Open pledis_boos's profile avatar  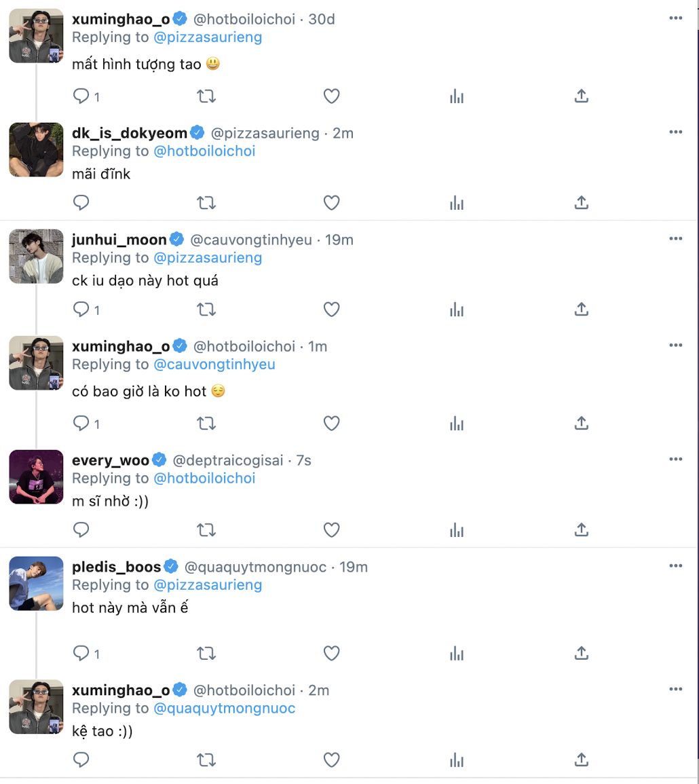click(x=37, y=584)
